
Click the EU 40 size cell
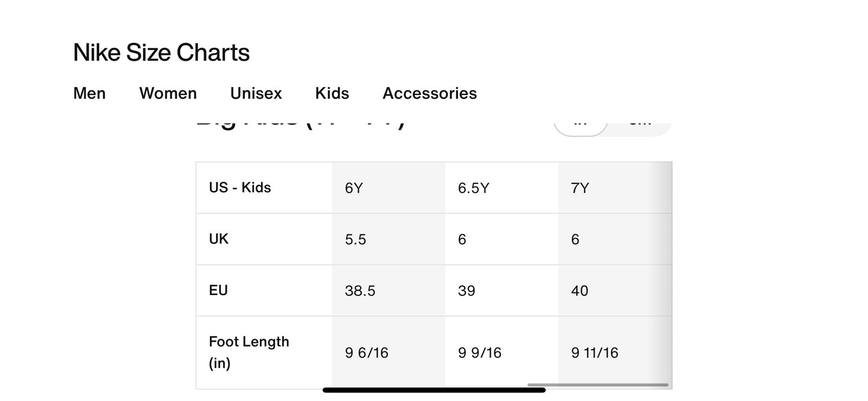615,290
